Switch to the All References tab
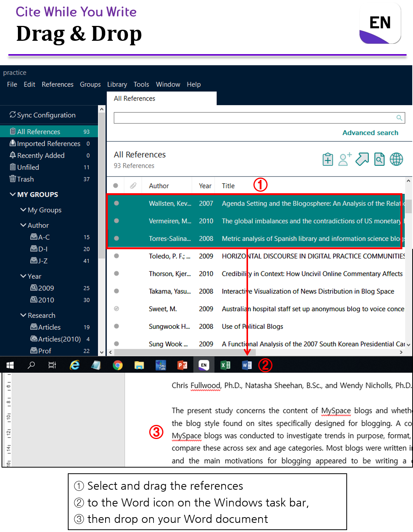 (x=134, y=98)
